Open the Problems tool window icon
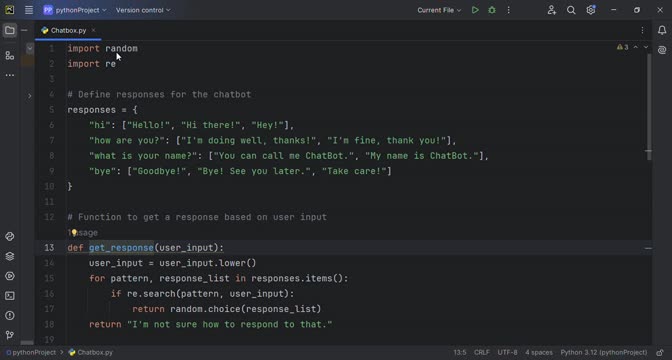Screen dimensions: 672x360 tap(9, 315)
